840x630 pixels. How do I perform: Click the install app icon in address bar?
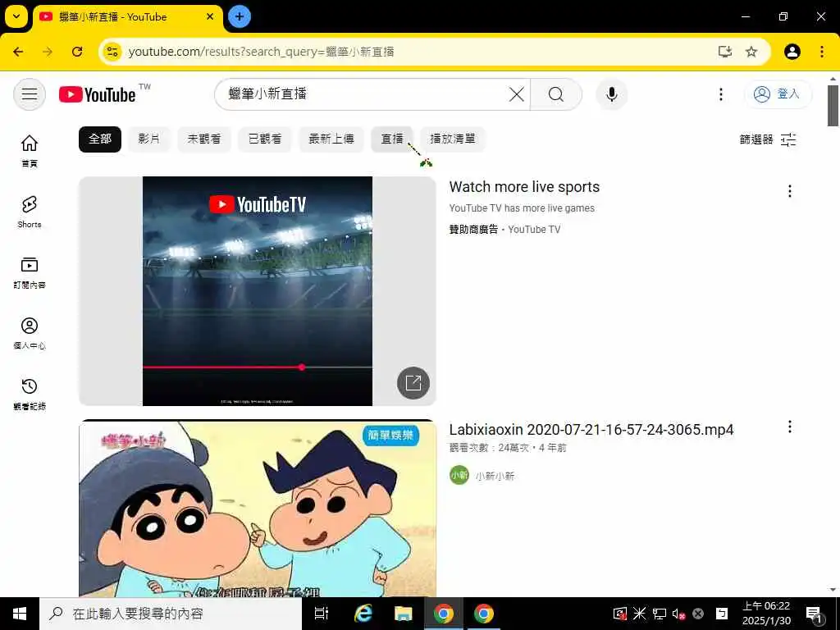(x=725, y=52)
